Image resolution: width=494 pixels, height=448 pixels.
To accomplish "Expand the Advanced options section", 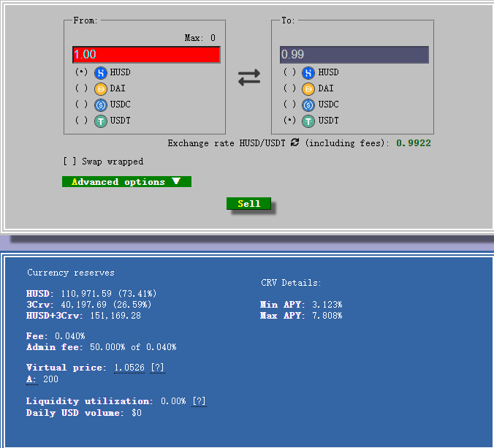I will coord(126,182).
